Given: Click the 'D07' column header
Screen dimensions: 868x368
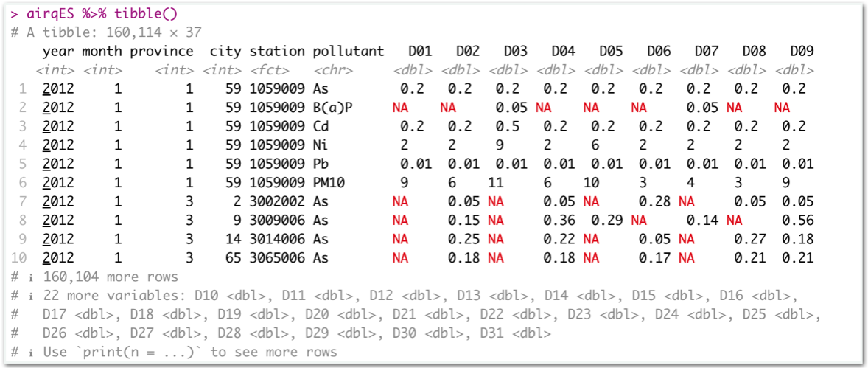Looking at the screenshot, I should coord(707,52).
